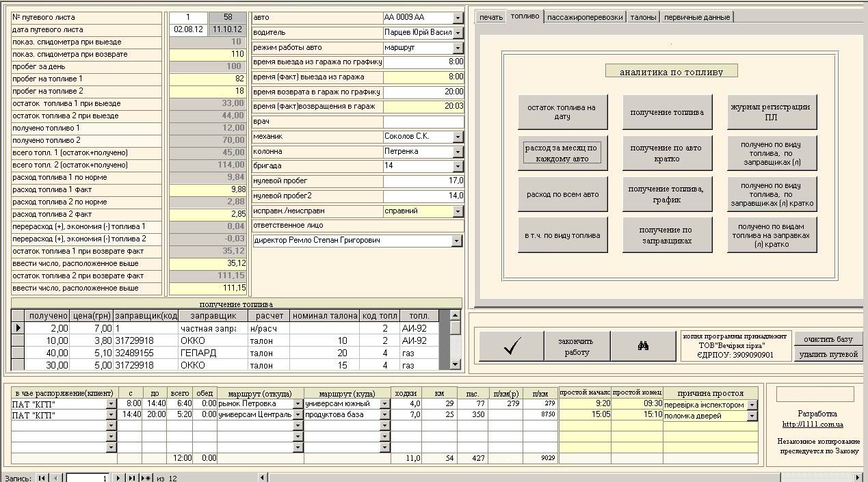Create new record navigation button
Image resolution: width=868 pixels, height=482 pixels.
[146, 478]
